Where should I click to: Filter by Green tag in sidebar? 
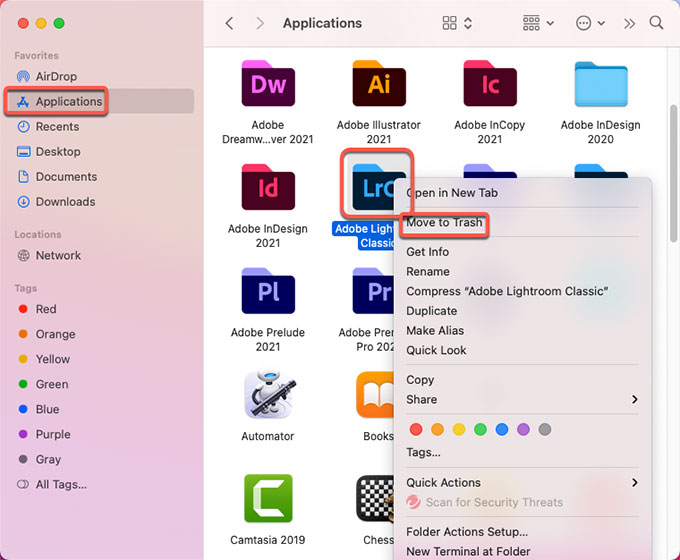(x=43, y=384)
